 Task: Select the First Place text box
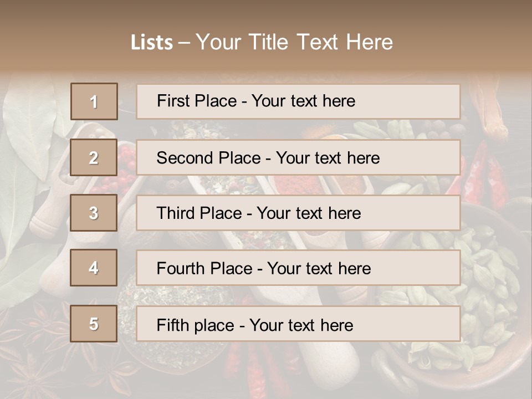298,101
